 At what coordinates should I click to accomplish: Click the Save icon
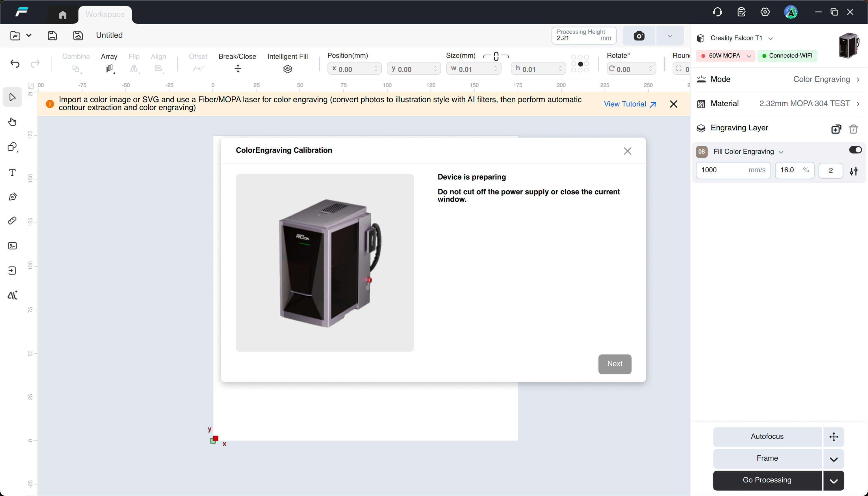pyautogui.click(x=52, y=35)
